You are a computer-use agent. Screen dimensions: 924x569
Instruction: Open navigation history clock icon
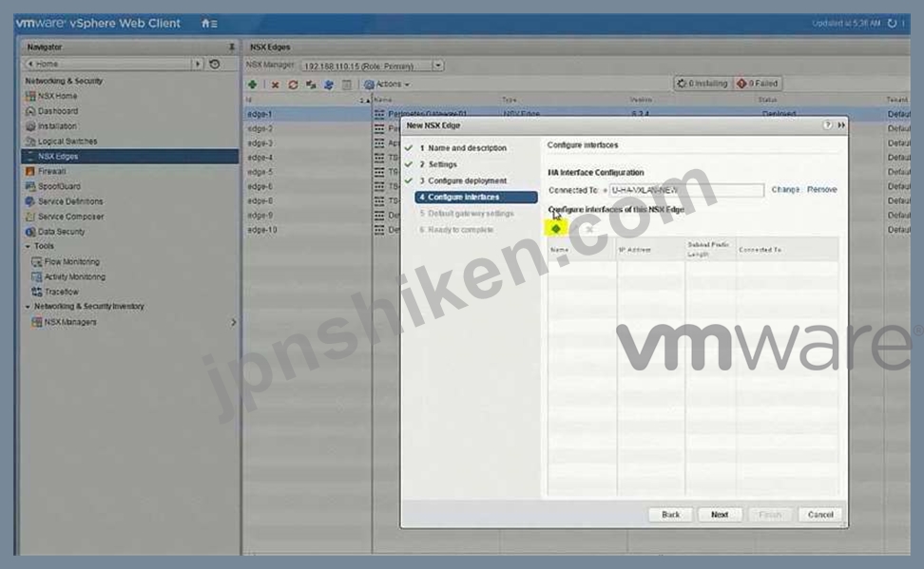click(215, 64)
